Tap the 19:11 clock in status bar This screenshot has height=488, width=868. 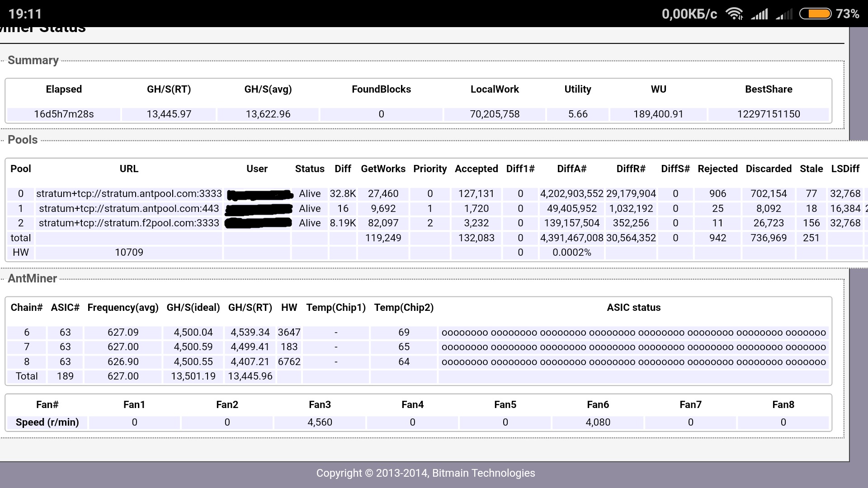pos(25,14)
